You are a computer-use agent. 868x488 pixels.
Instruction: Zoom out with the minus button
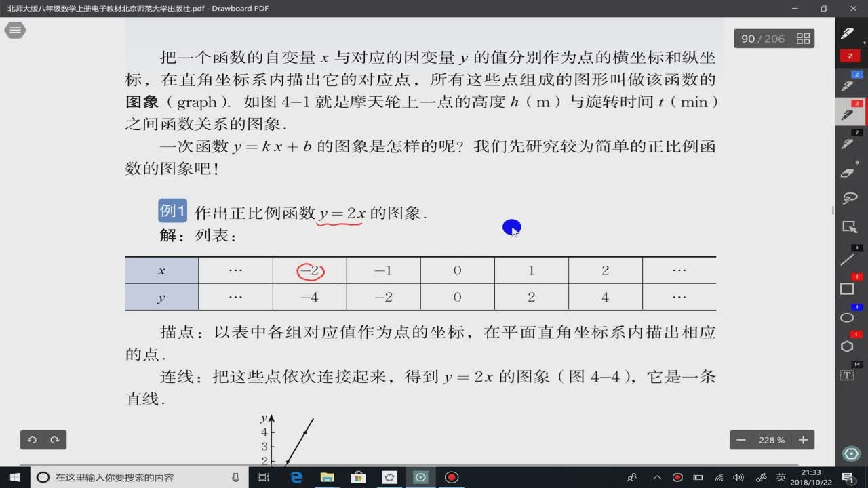click(741, 440)
